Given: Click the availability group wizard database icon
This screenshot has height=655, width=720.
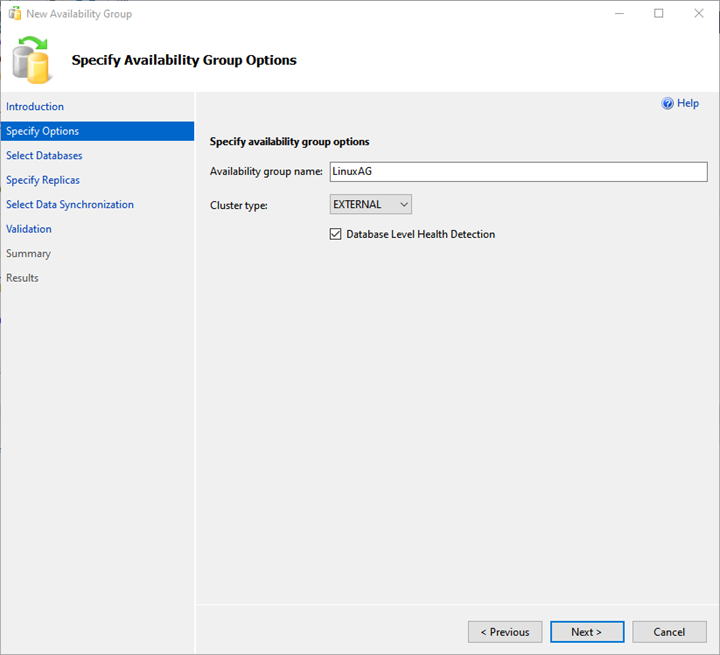Looking at the screenshot, I should tap(31, 60).
